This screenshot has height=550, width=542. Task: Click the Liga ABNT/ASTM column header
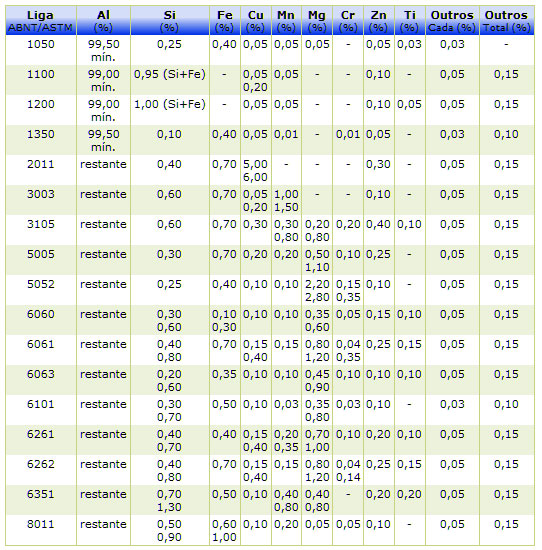(41, 21)
